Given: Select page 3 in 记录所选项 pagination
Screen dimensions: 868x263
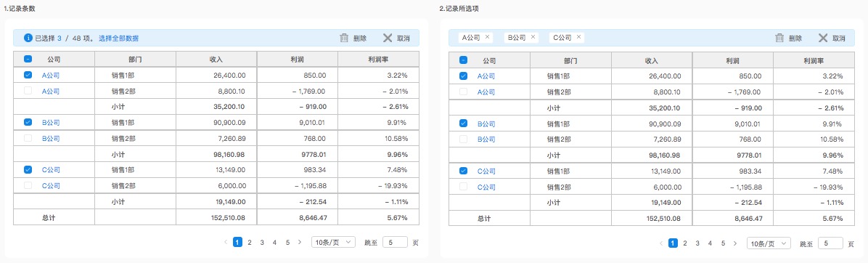Looking at the screenshot, I should [697, 243].
